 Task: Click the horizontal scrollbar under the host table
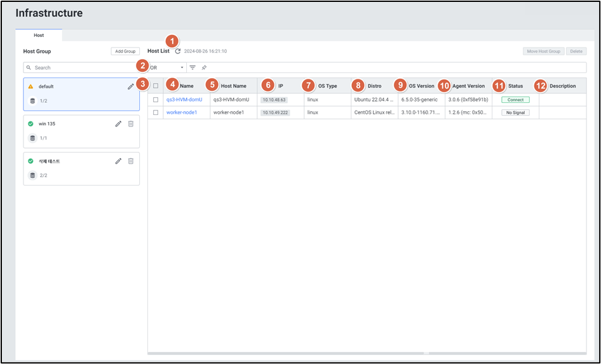click(286, 353)
